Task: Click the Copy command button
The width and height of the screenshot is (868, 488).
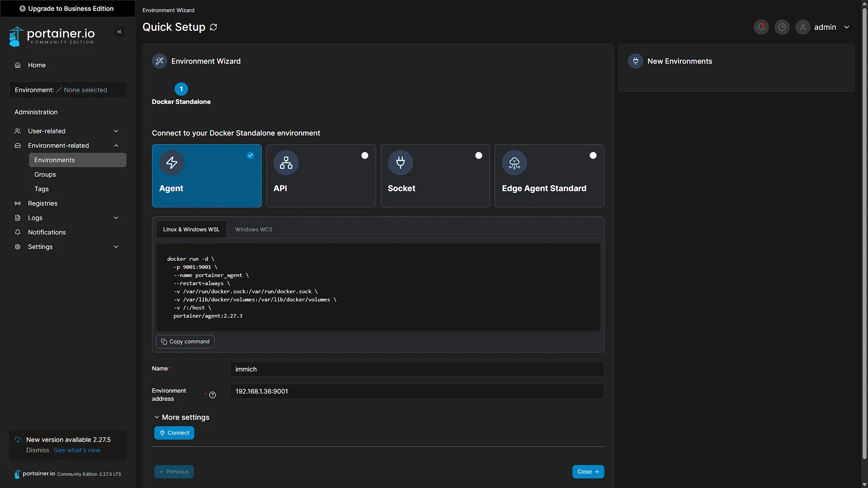Action: click(x=185, y=342)
